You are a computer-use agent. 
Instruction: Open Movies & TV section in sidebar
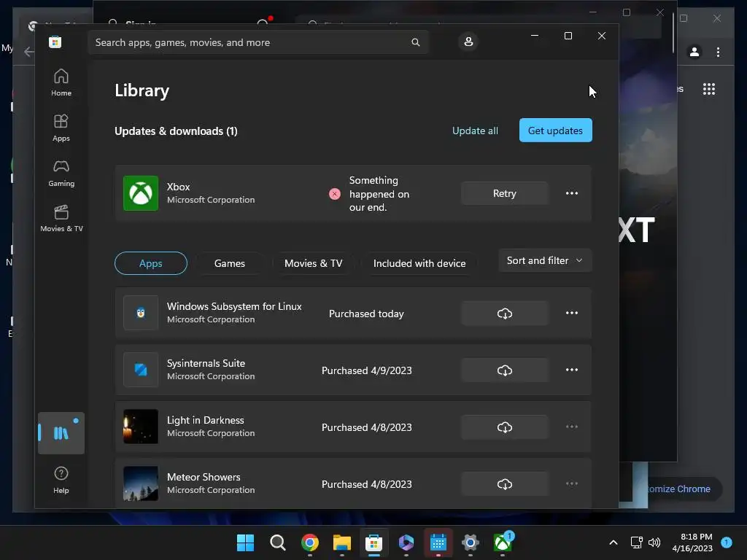tap(61, 218)
